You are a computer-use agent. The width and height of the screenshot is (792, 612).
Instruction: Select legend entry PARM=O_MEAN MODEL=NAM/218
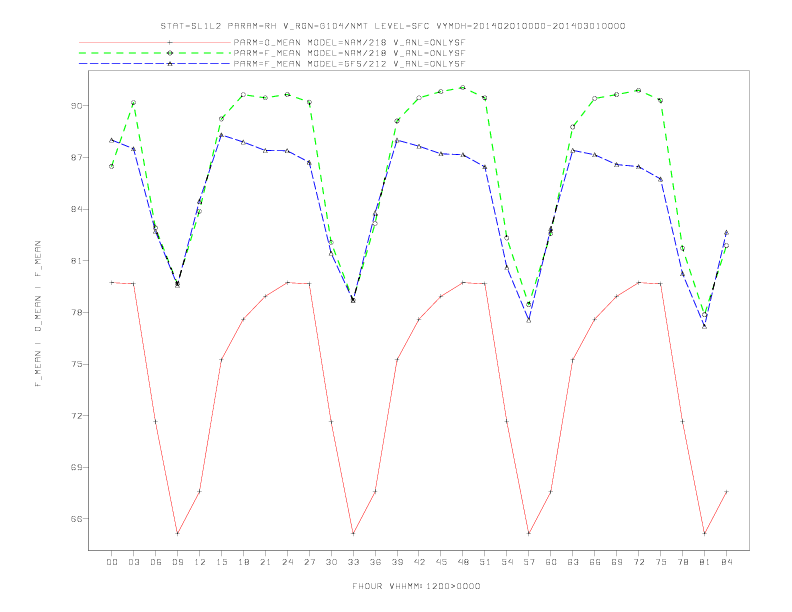(349, 42)
